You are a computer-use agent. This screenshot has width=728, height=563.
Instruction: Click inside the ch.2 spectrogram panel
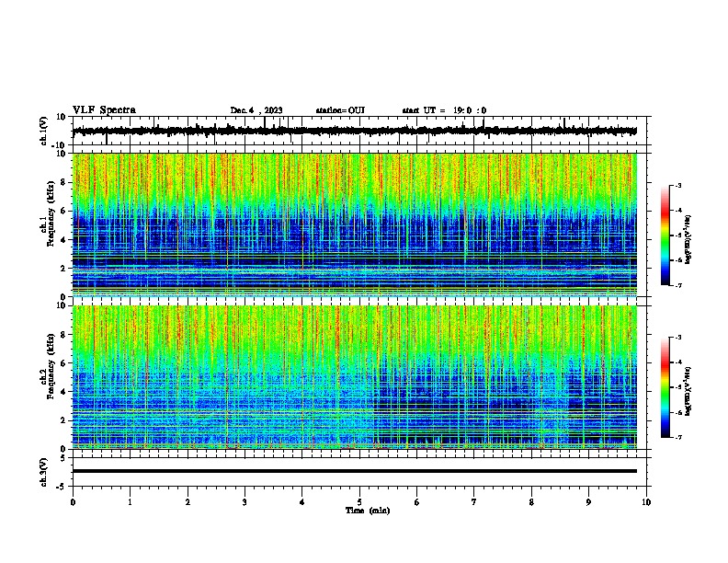click(x=354, y=377)
